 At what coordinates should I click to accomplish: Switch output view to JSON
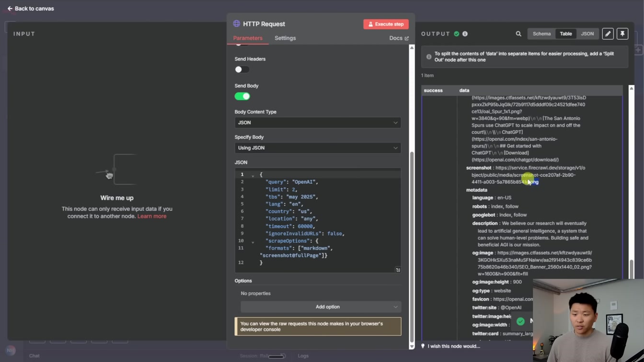tap(587, 34)
